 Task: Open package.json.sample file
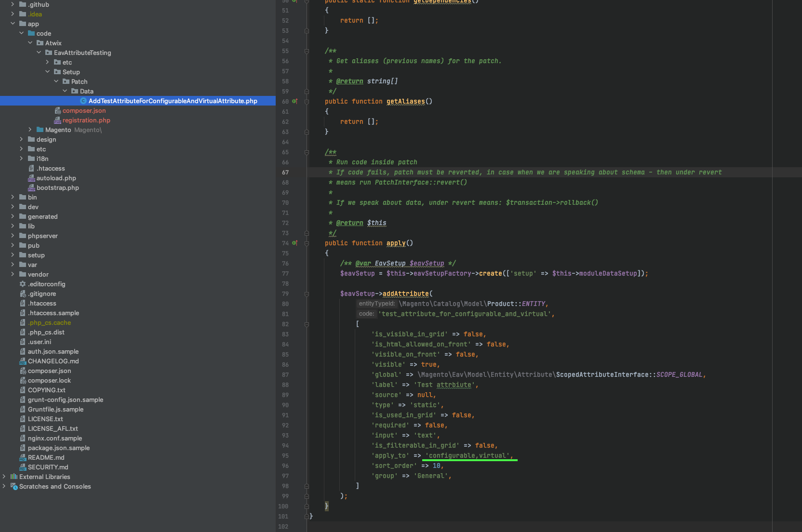(59, 448)
